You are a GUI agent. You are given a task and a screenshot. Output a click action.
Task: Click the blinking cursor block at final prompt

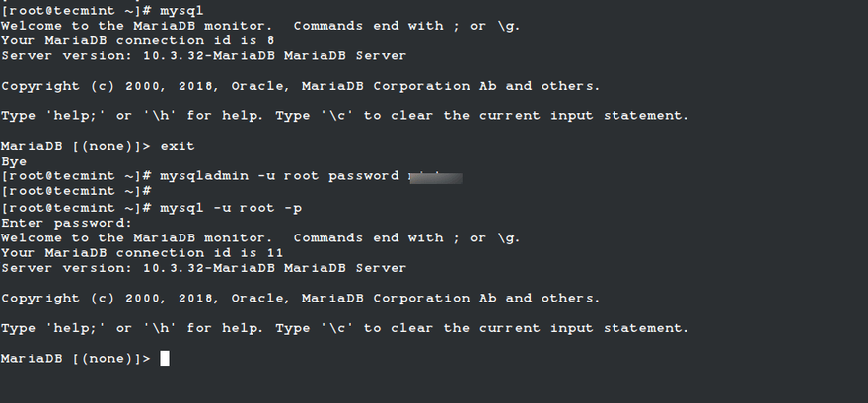click(x=165, y=359)
